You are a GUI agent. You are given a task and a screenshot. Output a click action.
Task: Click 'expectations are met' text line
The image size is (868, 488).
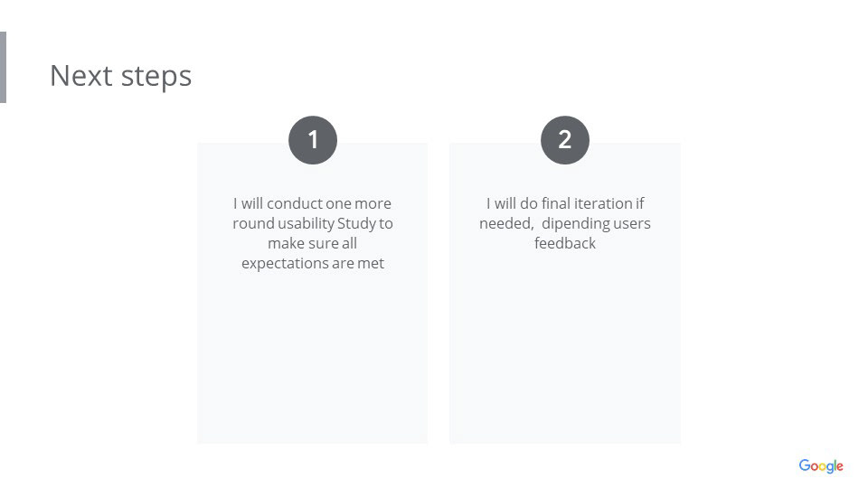coord(313,264)
